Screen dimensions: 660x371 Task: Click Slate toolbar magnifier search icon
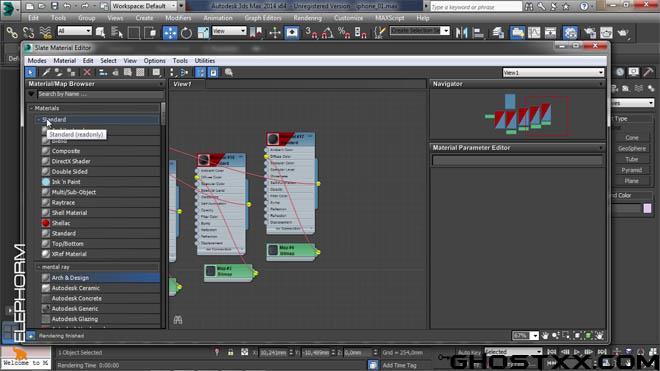click(229, 72)
